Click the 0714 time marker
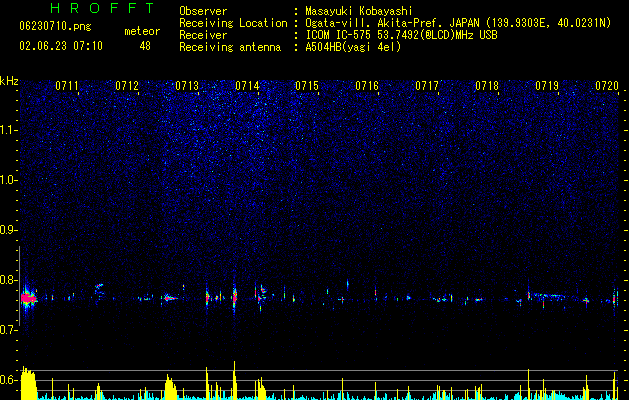Image resolution: width=629 pixels, height=400 pixels. (247, 86)
